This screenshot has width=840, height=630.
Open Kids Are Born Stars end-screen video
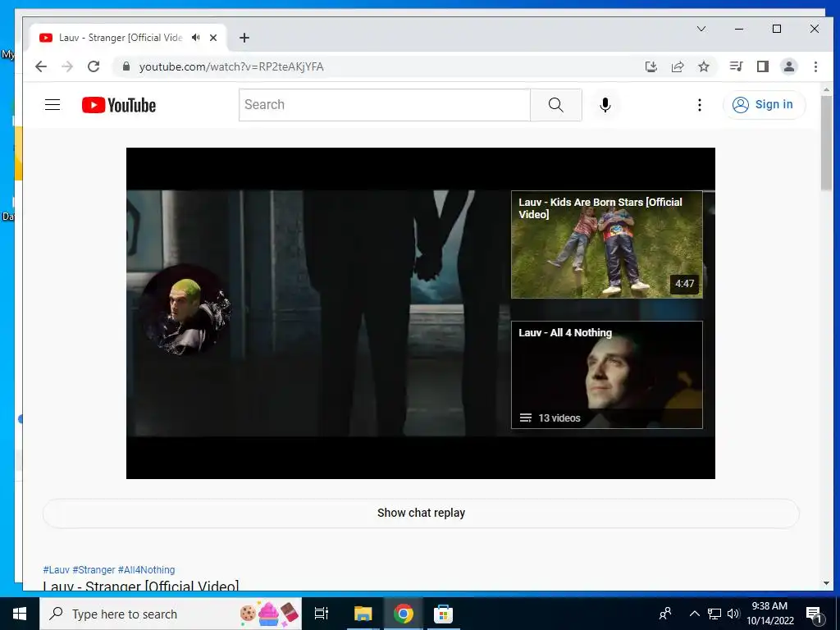(x=606, y=244)
